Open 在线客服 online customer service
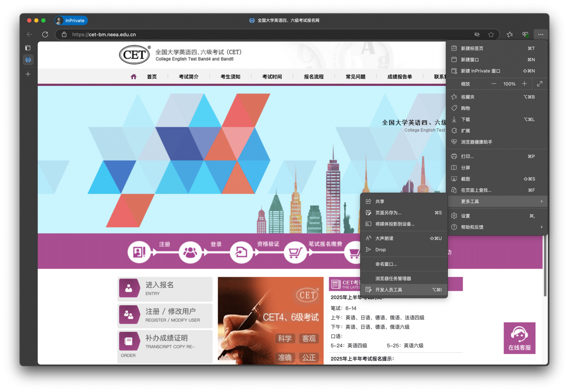569x392 pixels. (519, 338)
